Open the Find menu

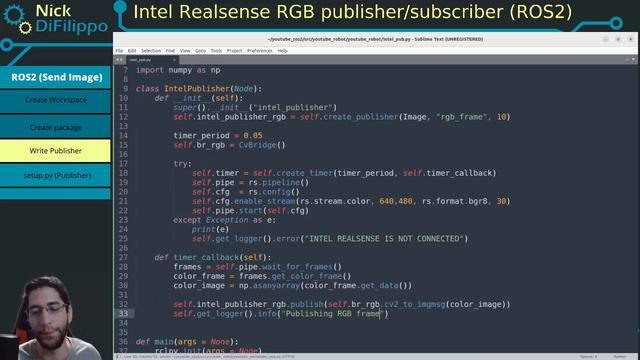tap(170, 51)
